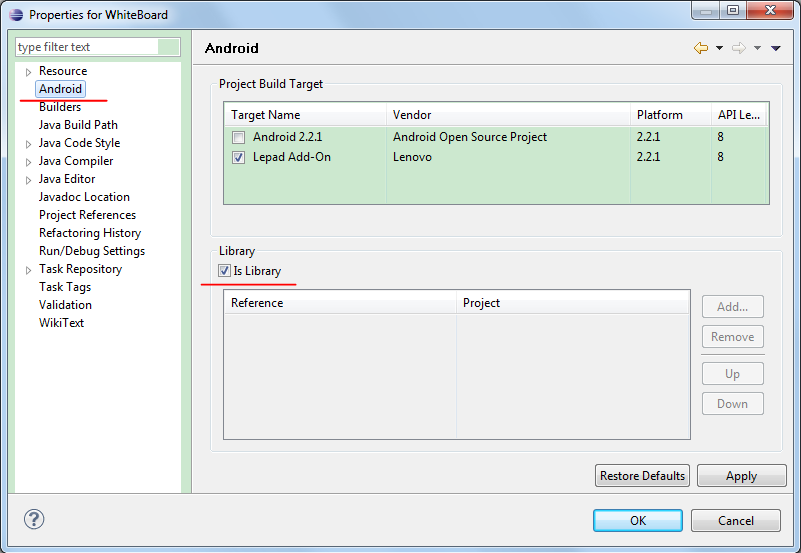
Task: Open the Javadoc Location page
Action: 84,197
